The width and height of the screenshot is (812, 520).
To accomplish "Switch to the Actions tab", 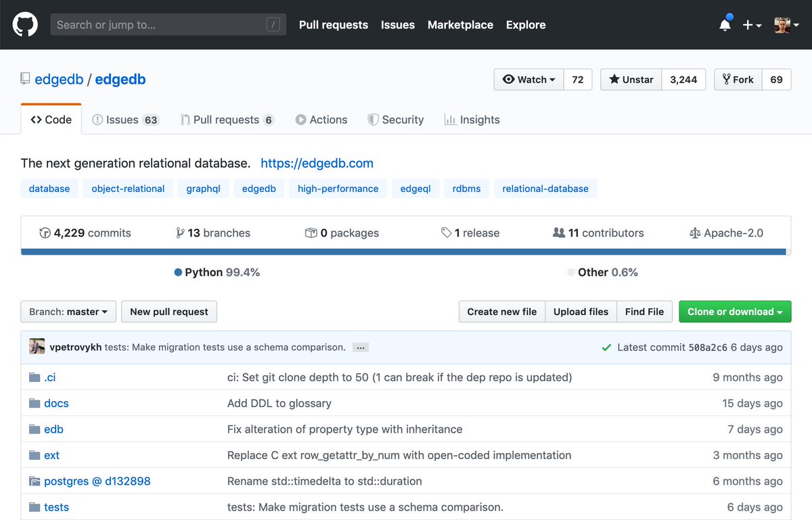I will pos(321,120).
